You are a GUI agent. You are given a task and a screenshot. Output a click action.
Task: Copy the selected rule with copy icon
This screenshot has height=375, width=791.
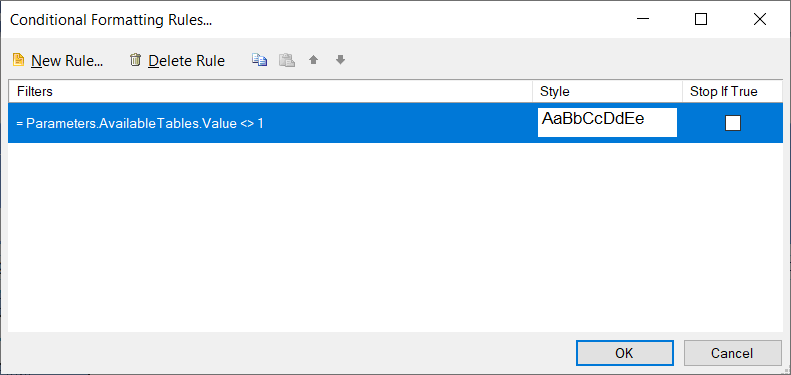coord(259,60)
